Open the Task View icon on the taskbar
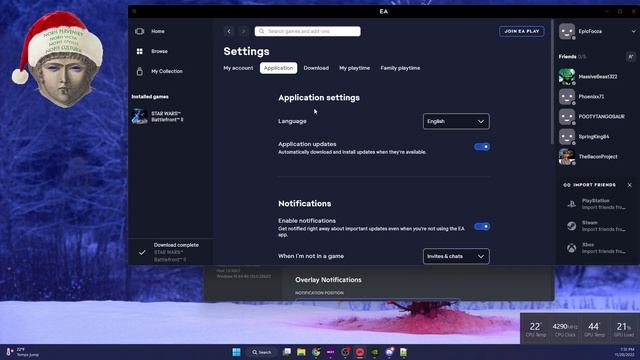Viewport: 640px width, 360px height. (287, 352)
